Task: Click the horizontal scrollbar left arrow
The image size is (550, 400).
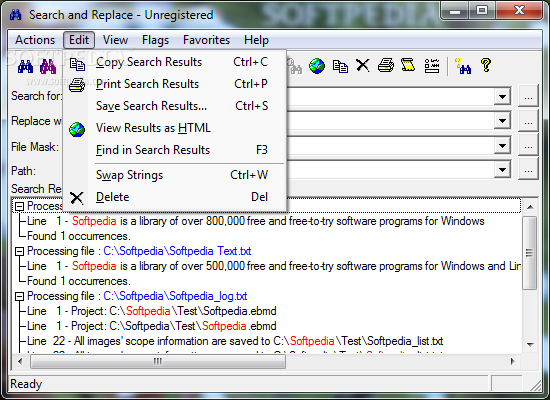Action: (20, 361)
